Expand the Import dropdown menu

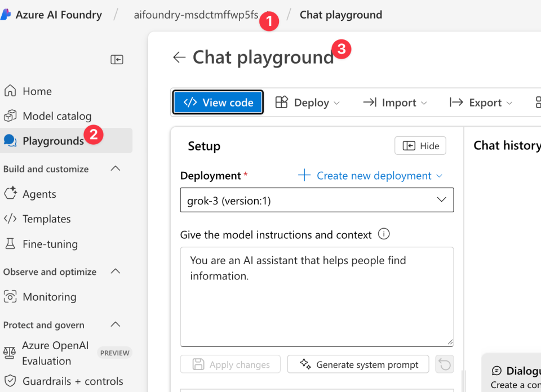point(424,103)
